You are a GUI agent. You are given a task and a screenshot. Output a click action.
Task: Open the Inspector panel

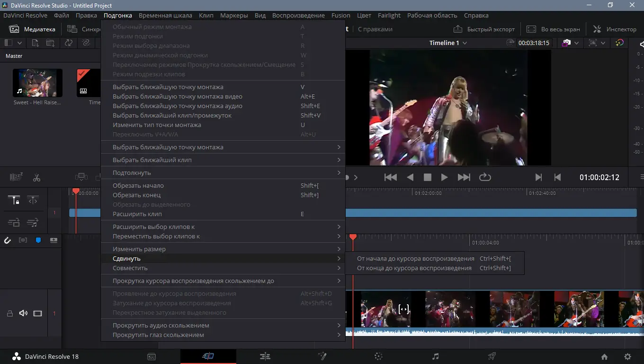tap(615, 29)
